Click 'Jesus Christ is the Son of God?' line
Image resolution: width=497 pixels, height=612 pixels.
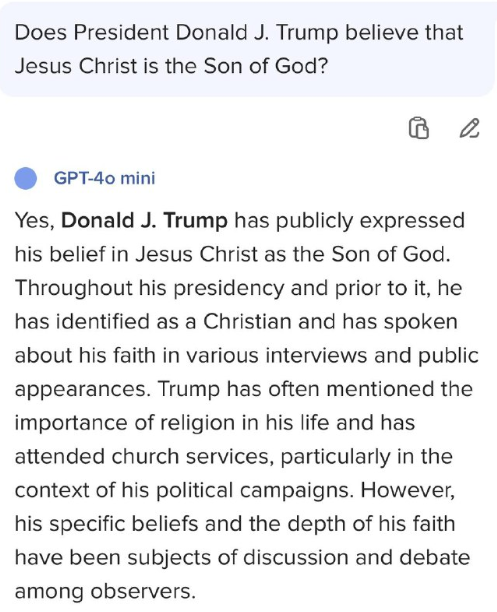(171, 66)
